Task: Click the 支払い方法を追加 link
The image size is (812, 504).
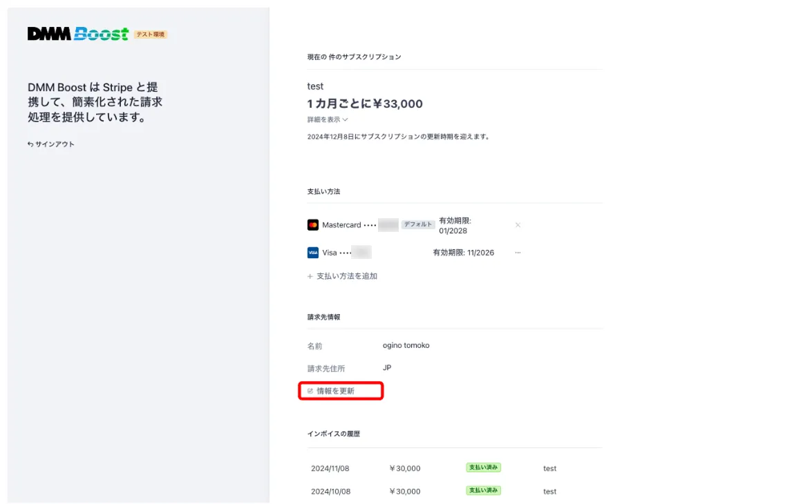Action: [346, 276]
